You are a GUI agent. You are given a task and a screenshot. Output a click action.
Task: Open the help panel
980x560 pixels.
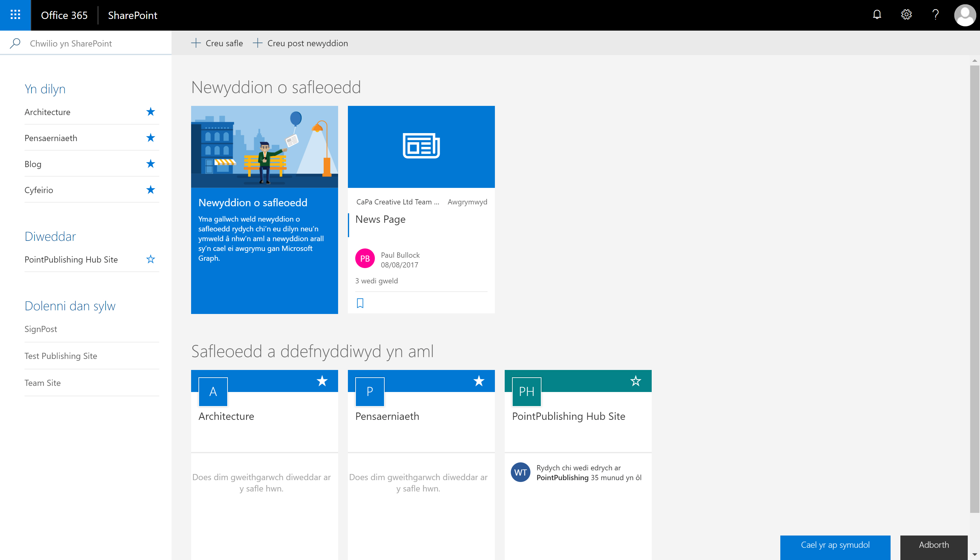[935, 15]
